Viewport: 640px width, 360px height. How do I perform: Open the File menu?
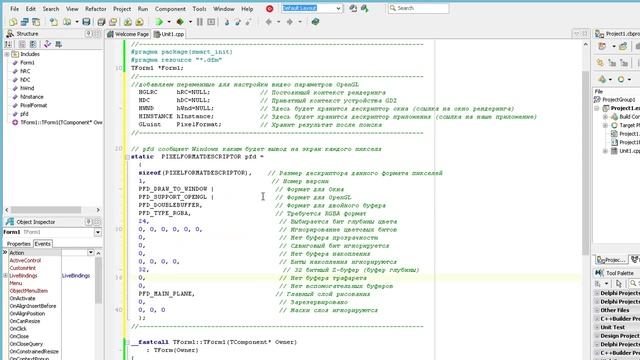(15, 9)
